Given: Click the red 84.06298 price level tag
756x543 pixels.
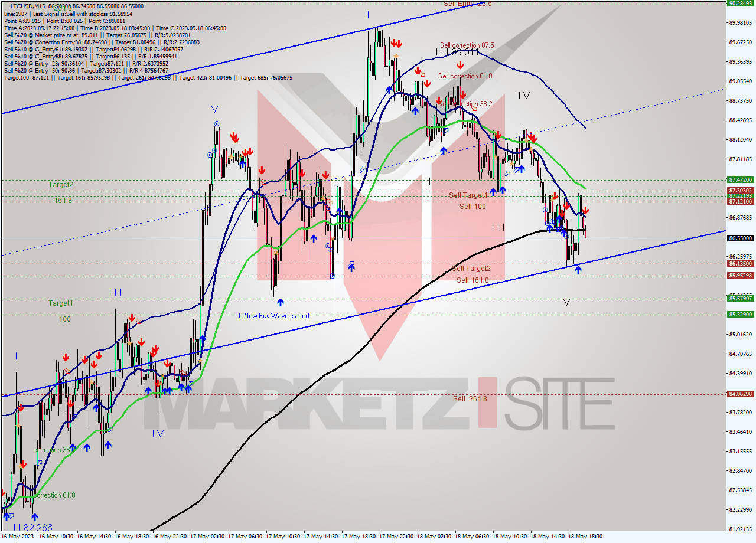Looking at the screenshot, I should click(740, 394).
